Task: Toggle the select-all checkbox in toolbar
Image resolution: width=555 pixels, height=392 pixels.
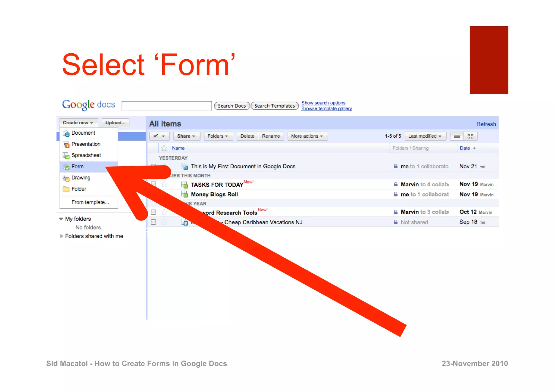Action: tap(155, 136)
